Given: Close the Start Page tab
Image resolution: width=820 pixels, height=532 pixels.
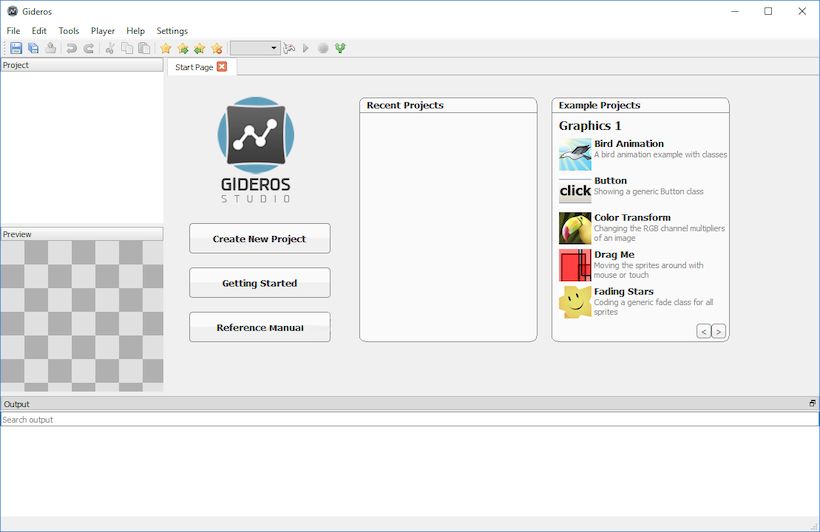Looking at the screenshot, I should pos(222,66).
